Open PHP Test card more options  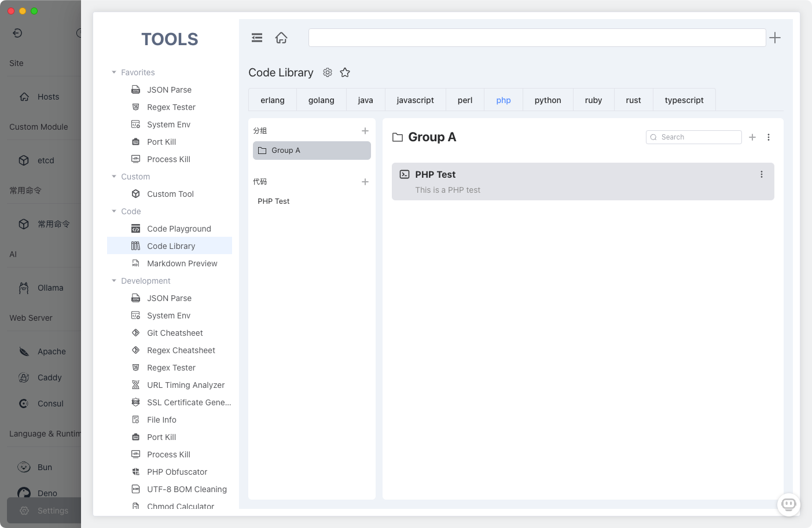tap(762, 174)
